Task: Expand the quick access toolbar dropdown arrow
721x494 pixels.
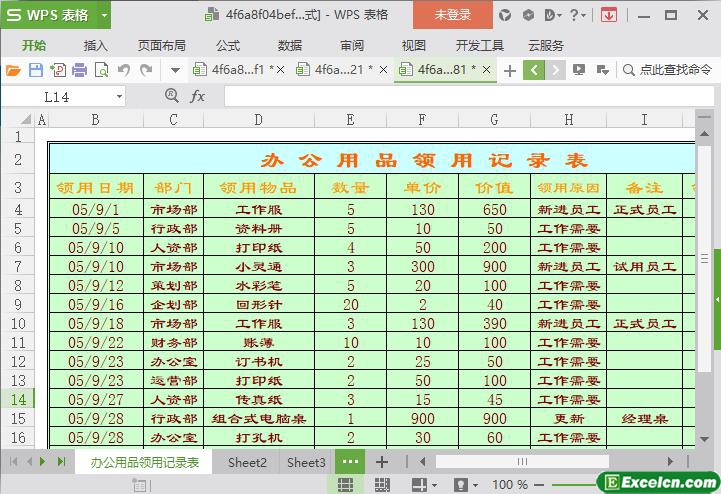Action: (x=175, y=70)
